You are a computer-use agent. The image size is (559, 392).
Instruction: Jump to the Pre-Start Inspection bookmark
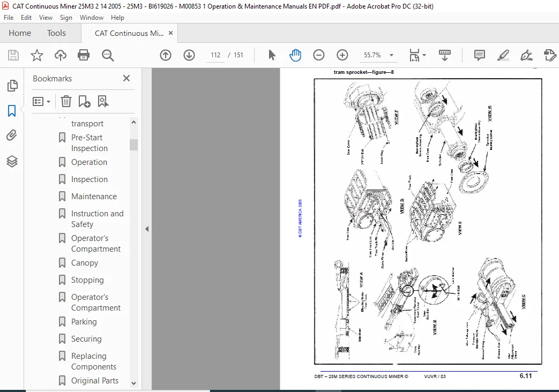point(89,143)
